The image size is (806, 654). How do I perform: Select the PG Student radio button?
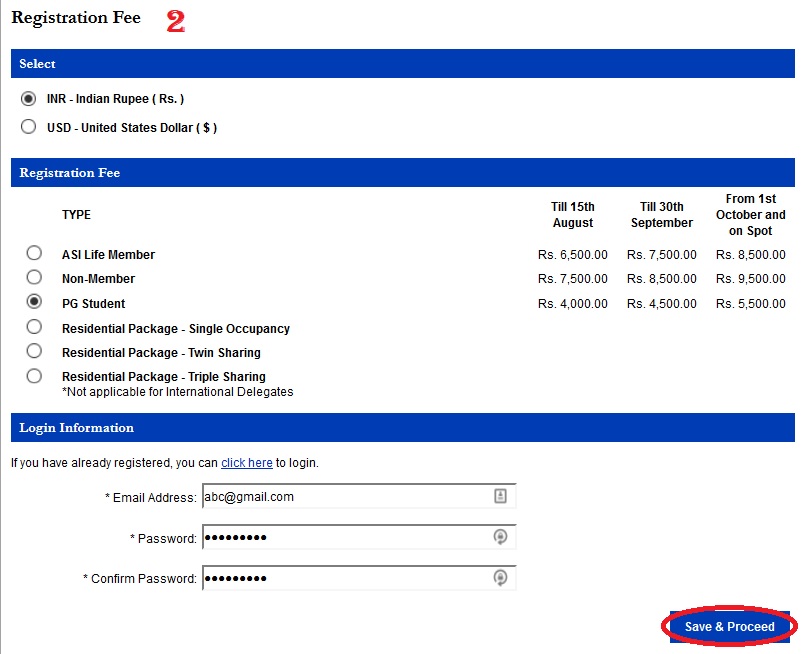coord(34,301)
